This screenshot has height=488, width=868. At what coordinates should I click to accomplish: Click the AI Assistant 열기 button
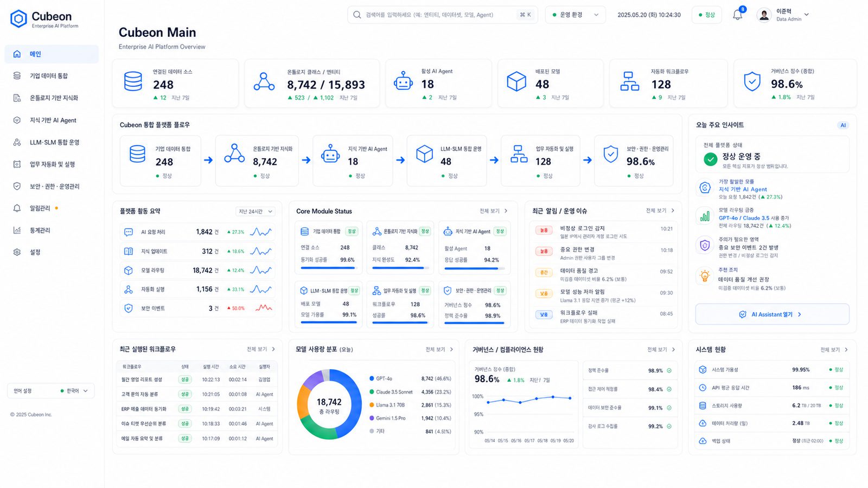tap(772, 314)
